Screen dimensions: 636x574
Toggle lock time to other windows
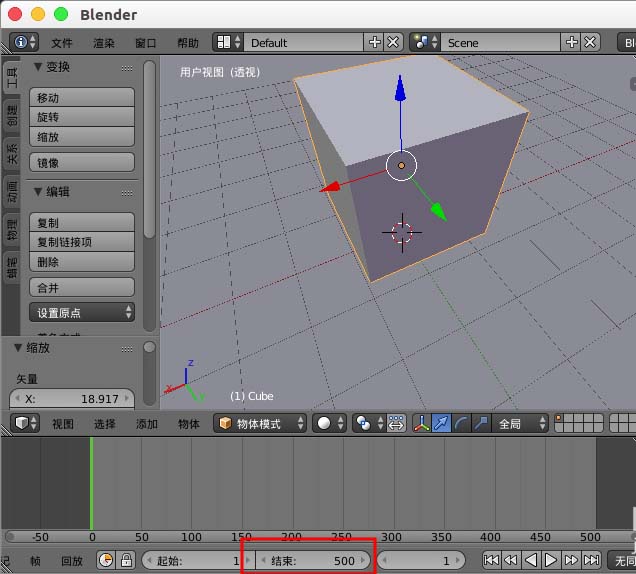(126, 560)
